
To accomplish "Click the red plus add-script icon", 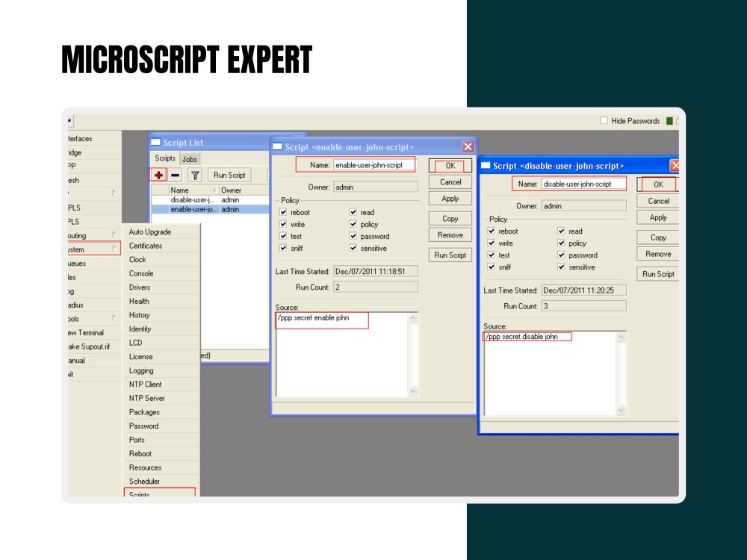I will tap(158, 175).
